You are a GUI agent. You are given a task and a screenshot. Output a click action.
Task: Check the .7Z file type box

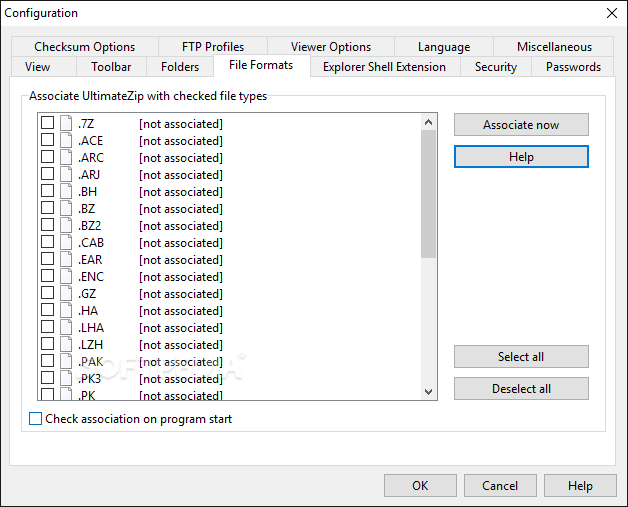click(x=47, y=123)
